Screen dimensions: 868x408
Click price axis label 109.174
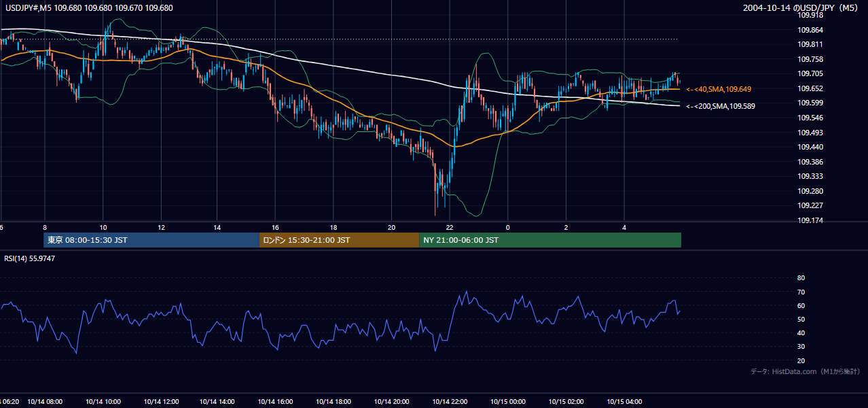[x=810, y=220]
